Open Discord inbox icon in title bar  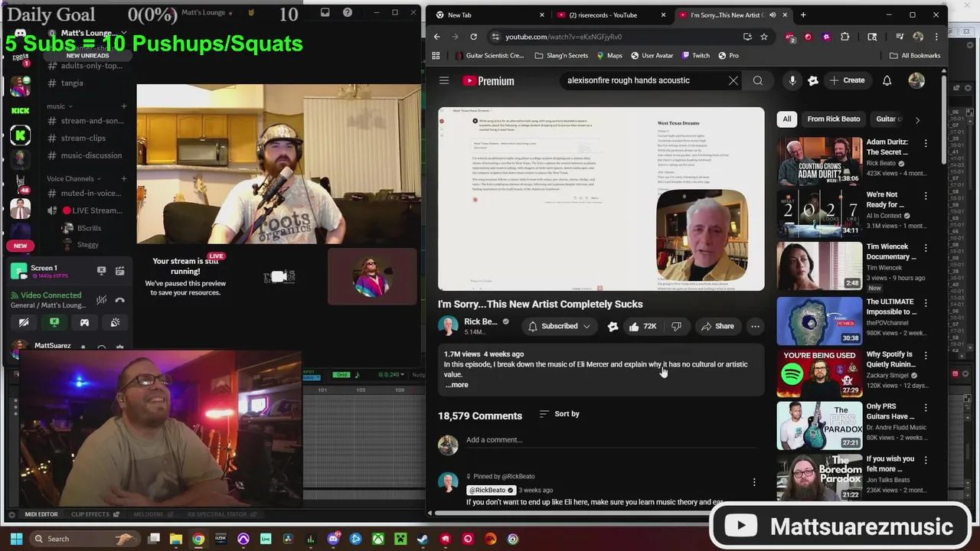(325, 12)
